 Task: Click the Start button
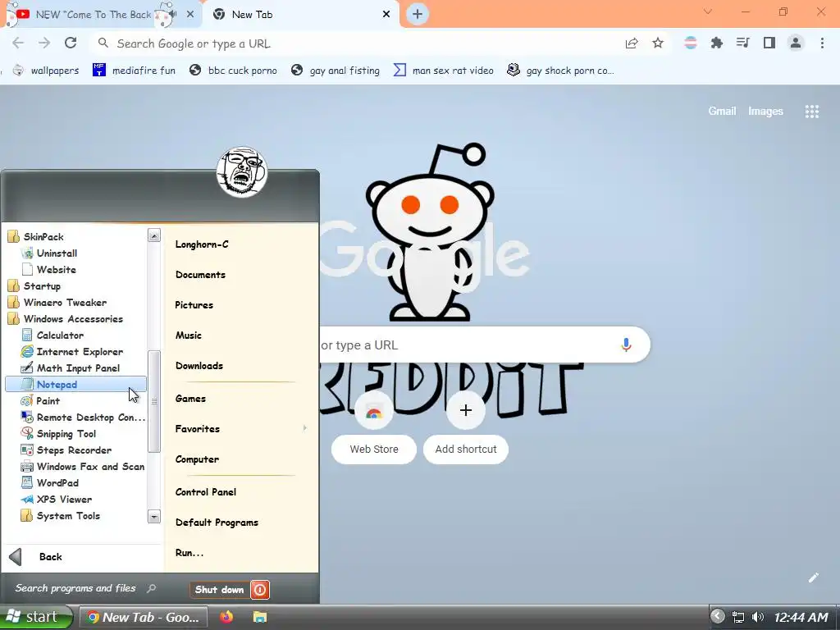(36, 617)
